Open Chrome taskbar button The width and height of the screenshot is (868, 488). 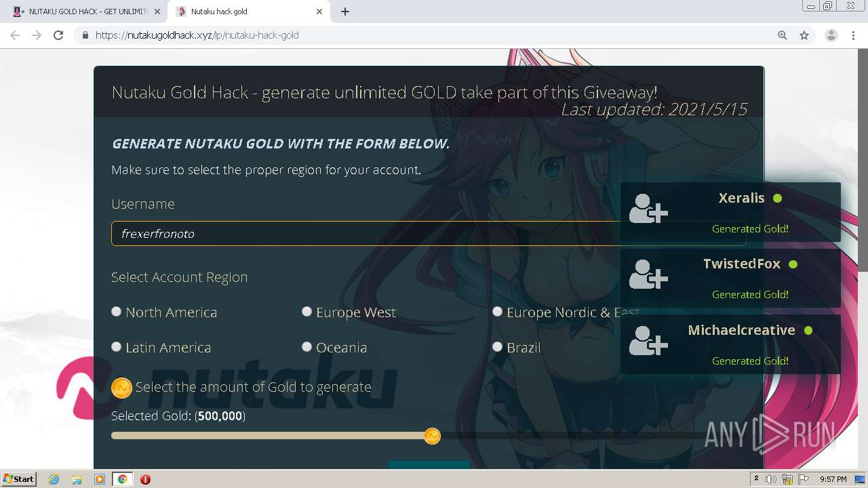pos(122,479)
